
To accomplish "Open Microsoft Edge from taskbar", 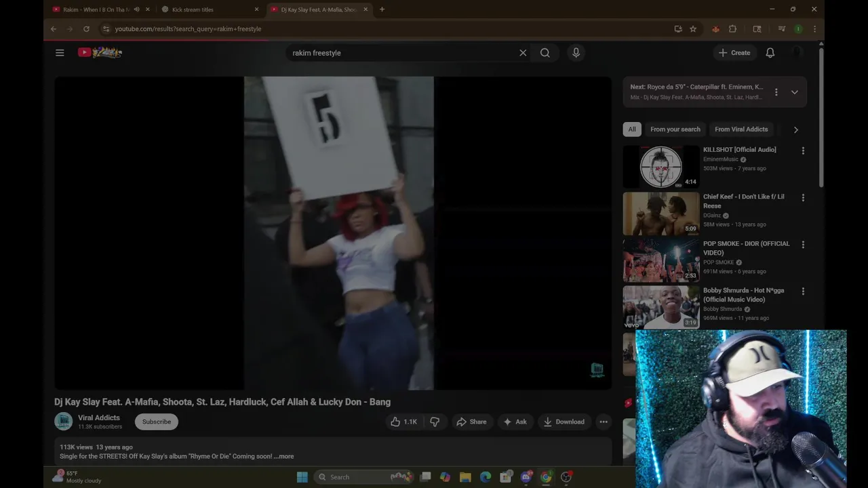I will click(x=486, y=477).
